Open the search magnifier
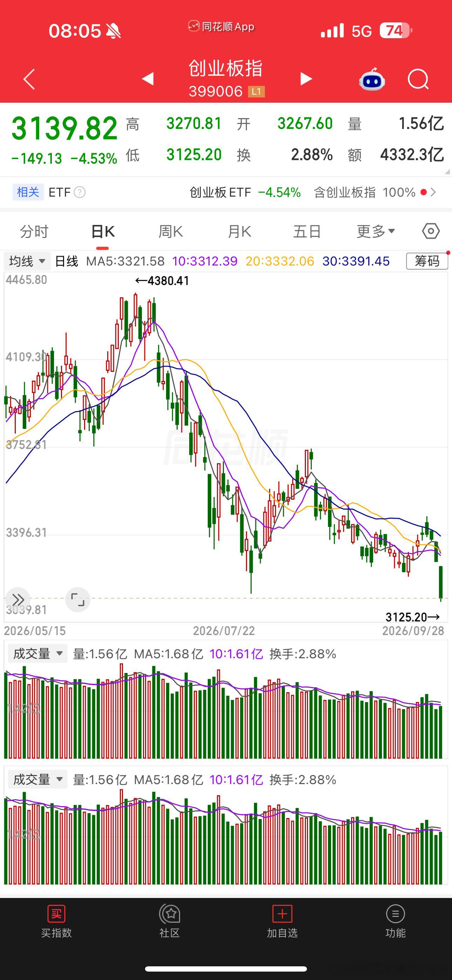 [418, 79]
